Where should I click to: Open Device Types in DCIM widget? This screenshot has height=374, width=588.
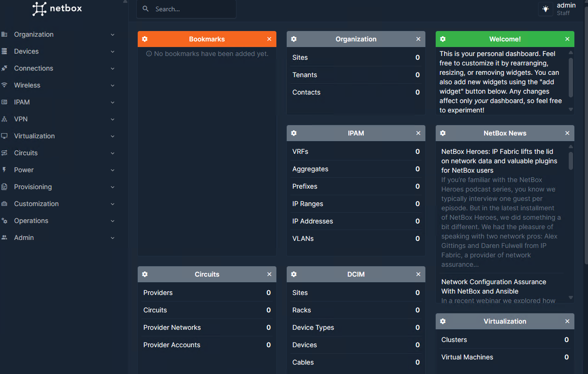click(x=356, y=327)
